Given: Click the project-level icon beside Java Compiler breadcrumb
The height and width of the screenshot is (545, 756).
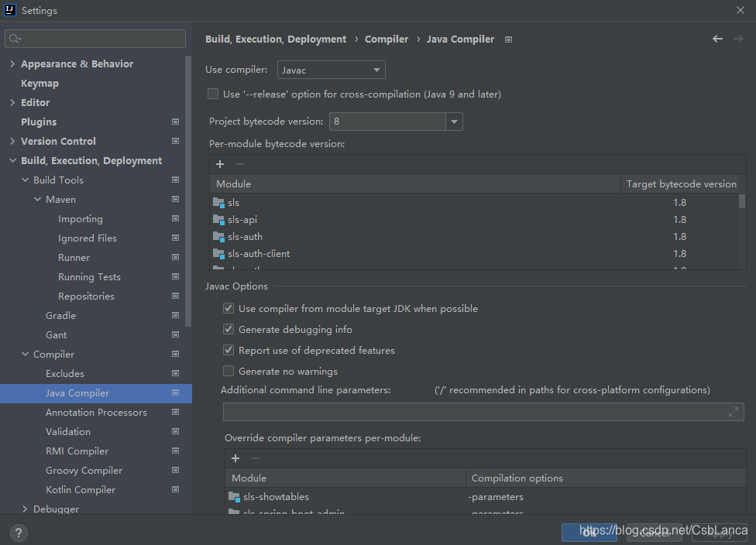Looking at the screenshot, I should [508, 39].
